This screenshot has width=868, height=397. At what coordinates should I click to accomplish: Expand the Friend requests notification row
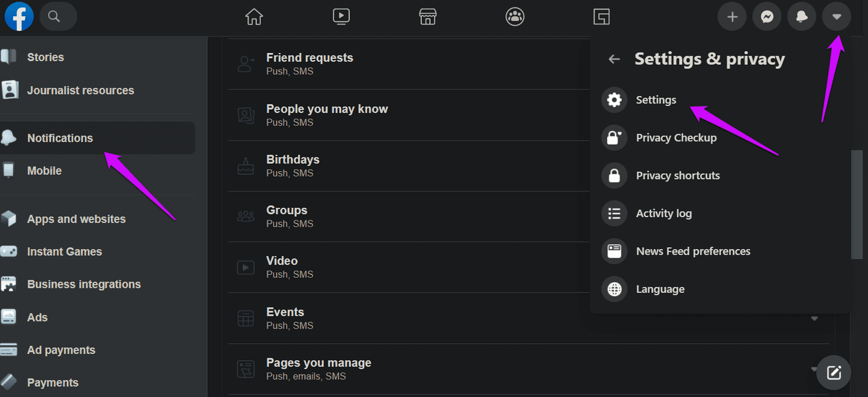408,64
